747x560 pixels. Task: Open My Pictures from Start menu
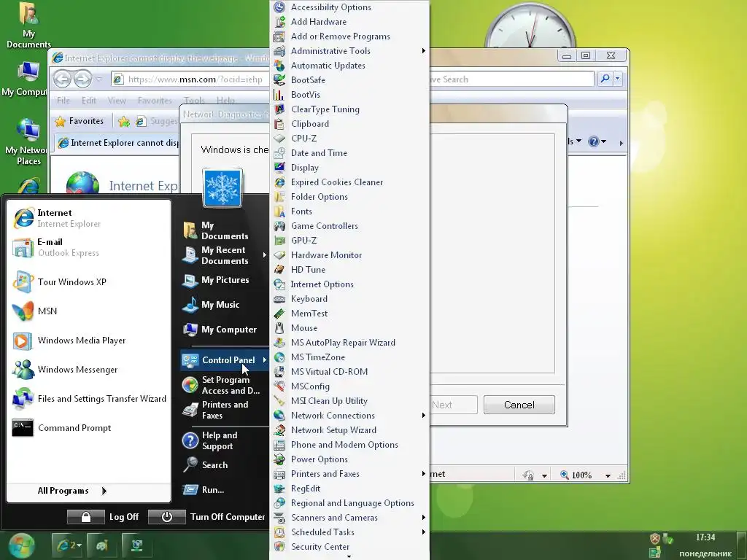225,280
